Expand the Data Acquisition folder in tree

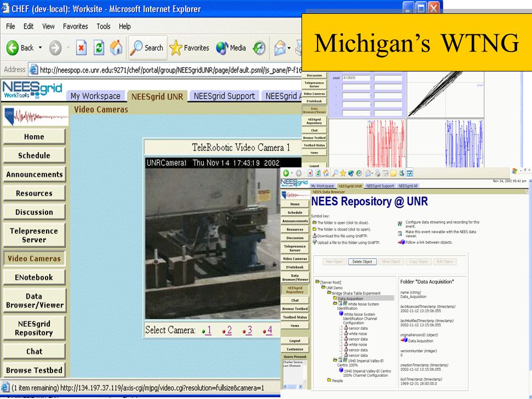pyautogui.click(x=335, y=298)
